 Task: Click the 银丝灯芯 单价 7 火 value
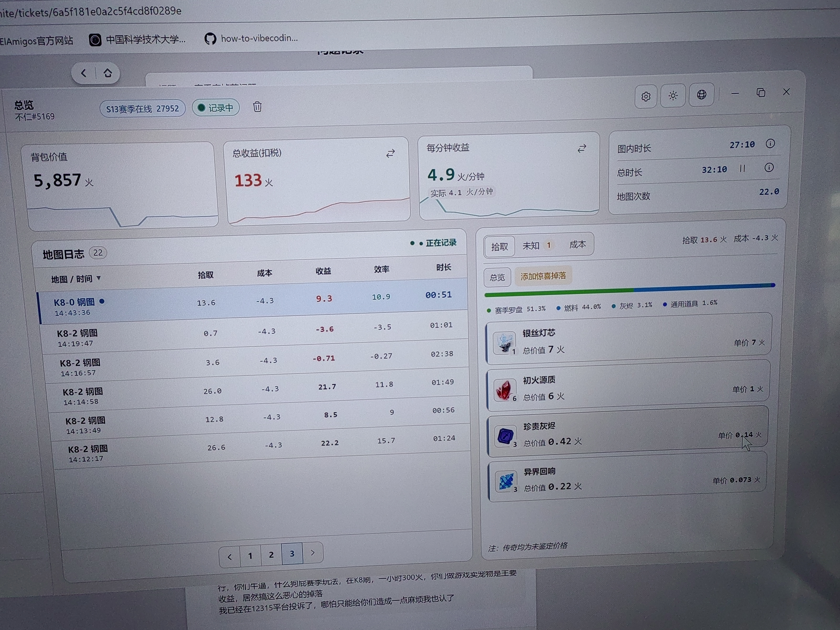click(749, 342)
